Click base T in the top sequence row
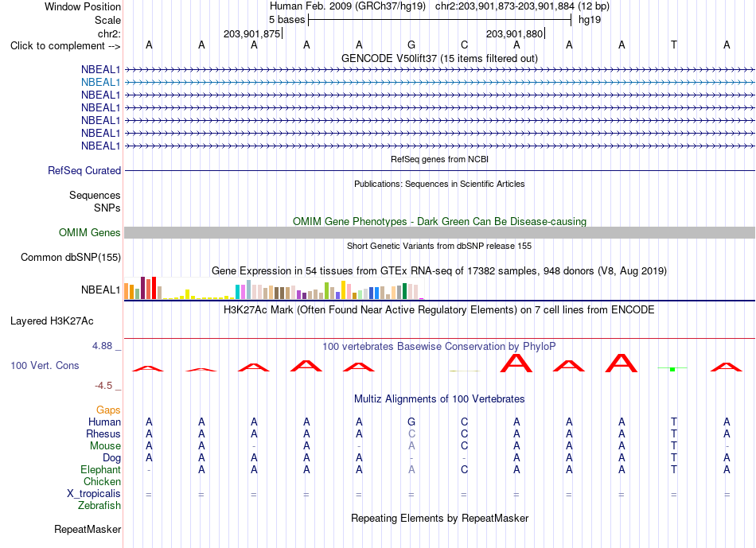 point(673,45)
